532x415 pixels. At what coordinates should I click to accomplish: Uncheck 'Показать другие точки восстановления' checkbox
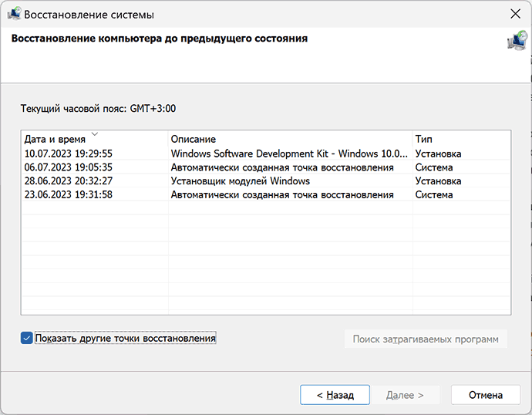(x=26, y=338)
